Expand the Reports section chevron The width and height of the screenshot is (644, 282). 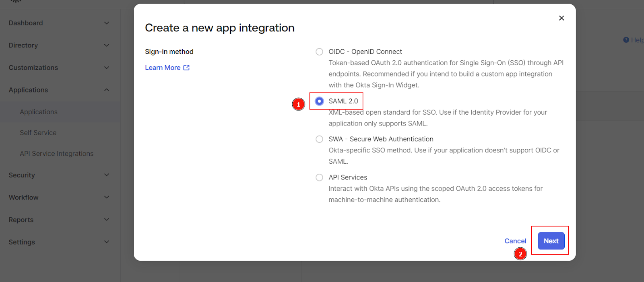point(107,220)
